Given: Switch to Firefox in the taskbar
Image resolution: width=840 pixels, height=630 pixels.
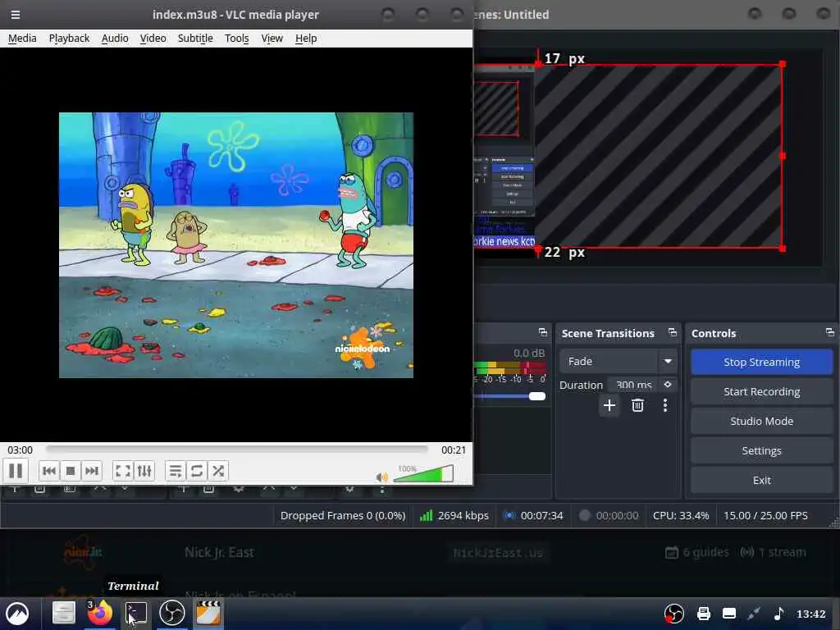Looking at the screenshot, I should 100,614.
